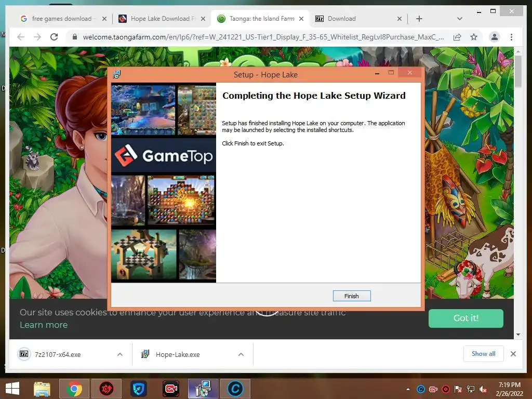Click Finish in the Hope Lake setup wizard
Image resolution: width=532 pixels, height=399 pixels.
(352, 296)
